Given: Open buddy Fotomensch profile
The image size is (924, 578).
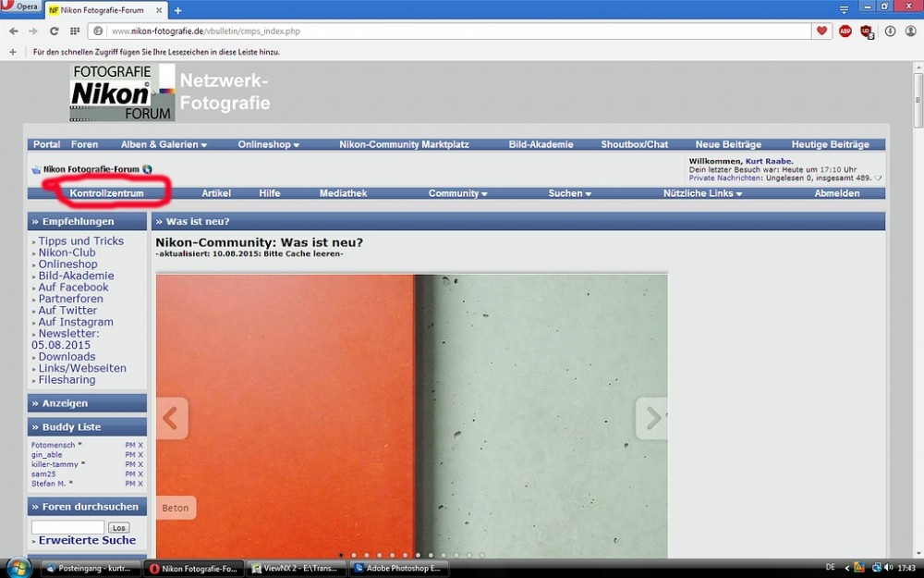Looking at the screenshot, I should click(53, 446).
